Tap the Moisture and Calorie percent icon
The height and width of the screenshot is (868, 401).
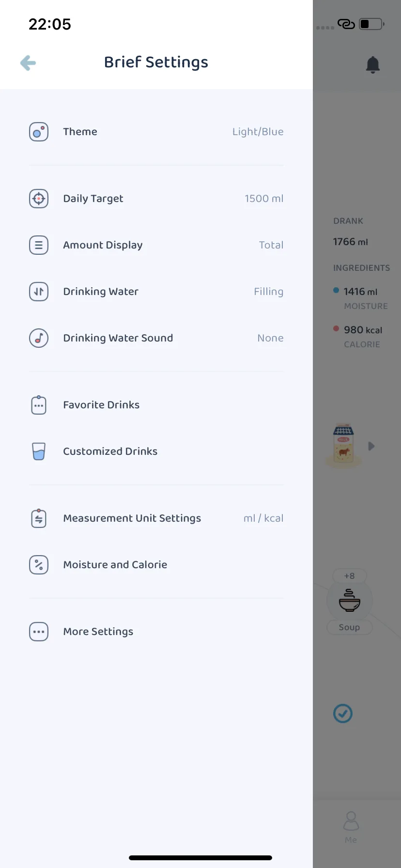(x=39, y=565)
